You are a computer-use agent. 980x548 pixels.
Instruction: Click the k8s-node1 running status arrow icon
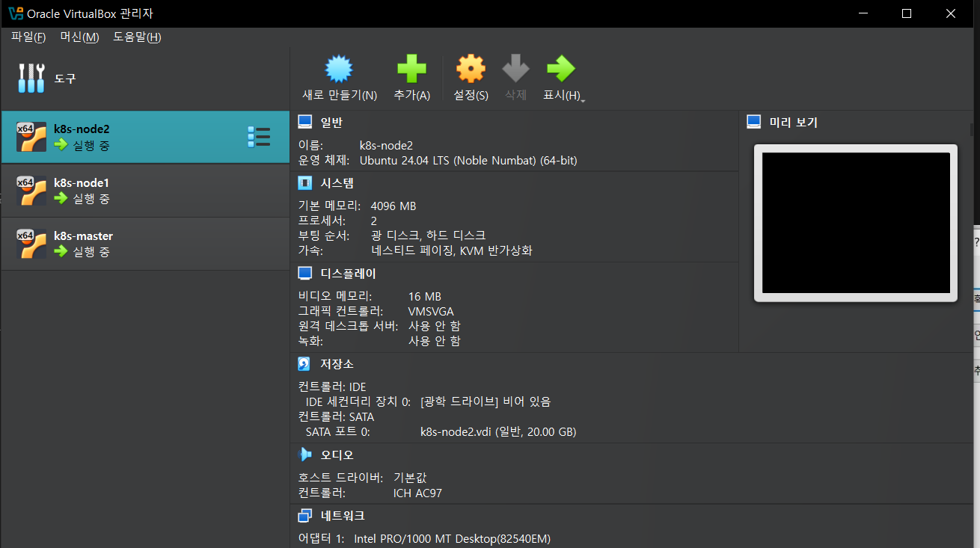coord(61,199)
